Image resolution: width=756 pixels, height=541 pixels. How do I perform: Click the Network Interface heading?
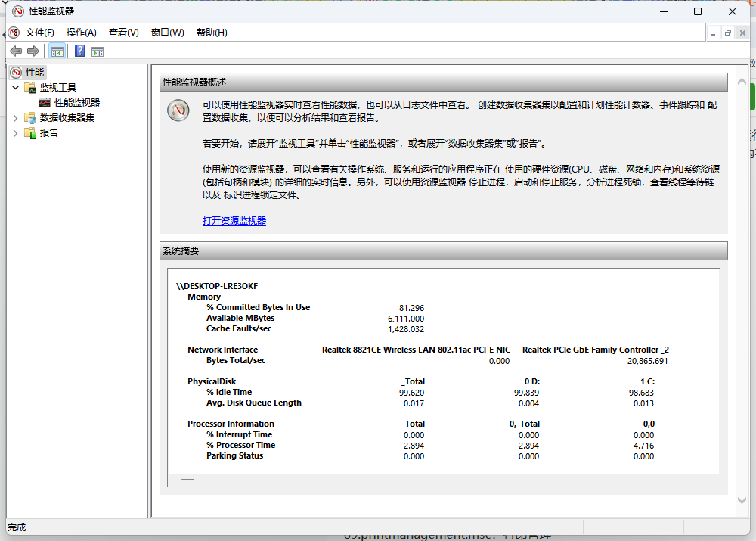click(223, 350)
